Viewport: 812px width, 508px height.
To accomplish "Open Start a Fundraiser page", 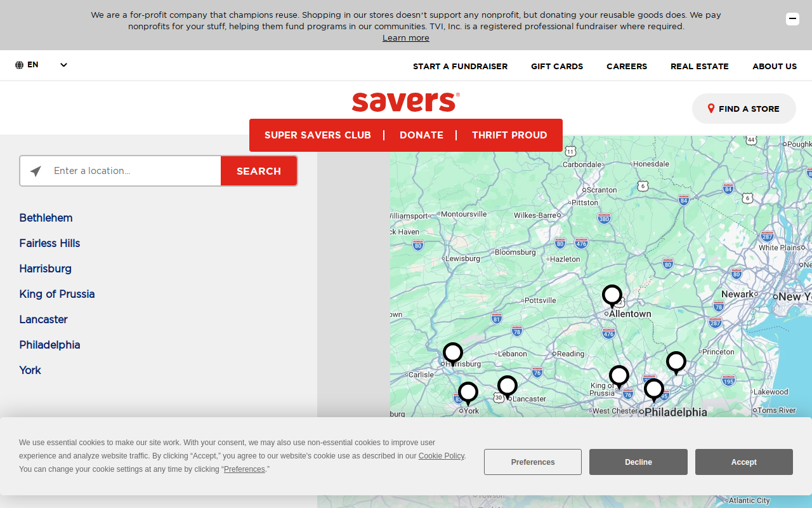I will (x=461, y=66).
